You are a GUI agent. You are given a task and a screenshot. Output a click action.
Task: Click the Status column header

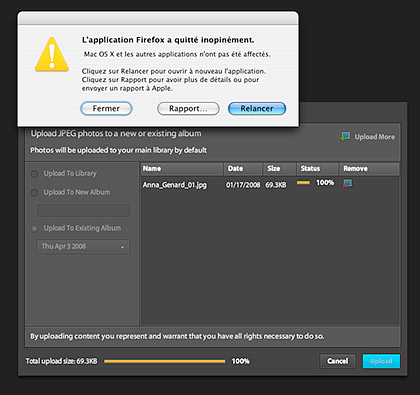pyautogui.click(x=318, y=169)
